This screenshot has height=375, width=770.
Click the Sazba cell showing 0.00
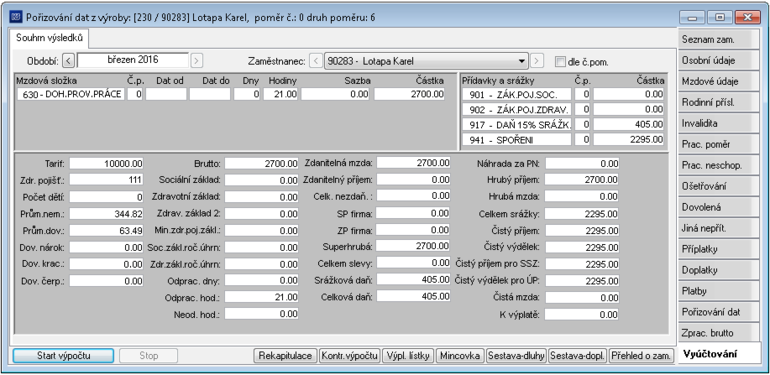(336, 95)
